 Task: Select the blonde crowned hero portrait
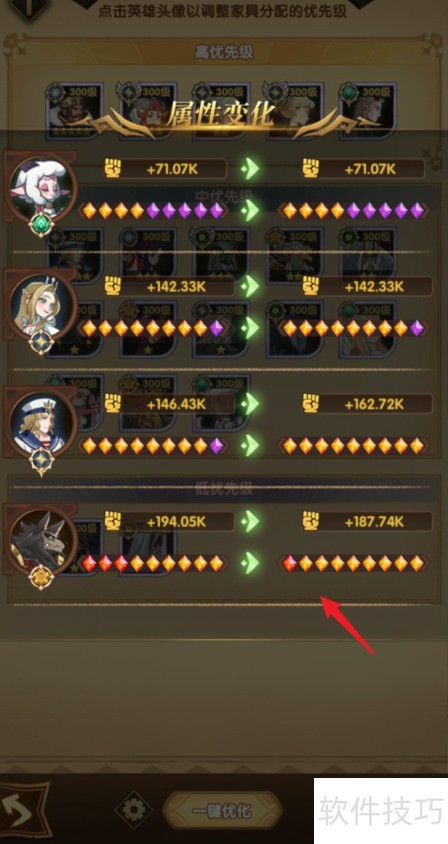click(x=41, y=304)
